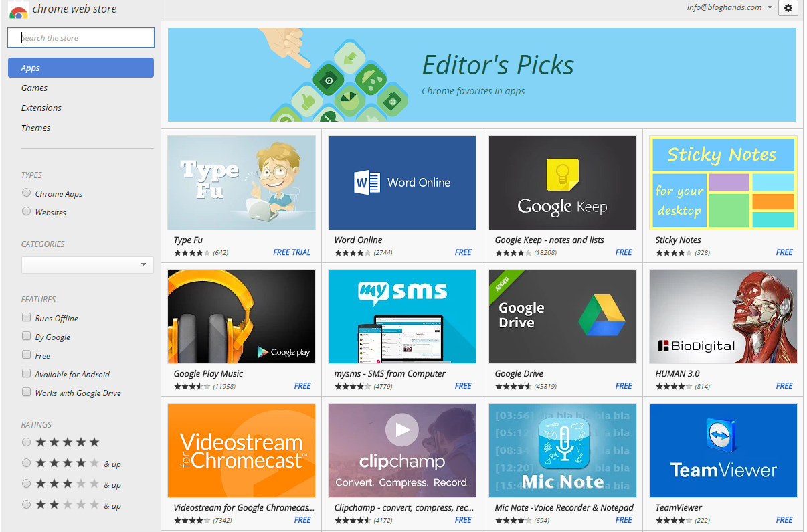Open the Google Play Music tile image
807x532 pixels.
pyautogui.click(x=242, y=317)
